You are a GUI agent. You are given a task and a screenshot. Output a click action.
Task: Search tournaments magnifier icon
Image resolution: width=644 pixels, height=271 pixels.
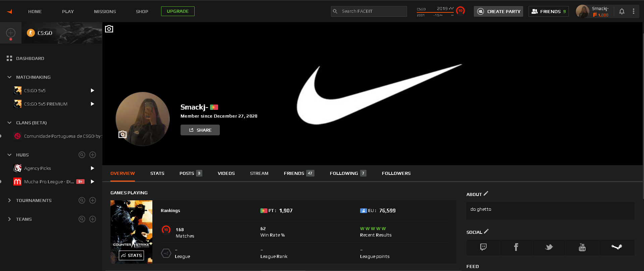[x=82, y=200]
